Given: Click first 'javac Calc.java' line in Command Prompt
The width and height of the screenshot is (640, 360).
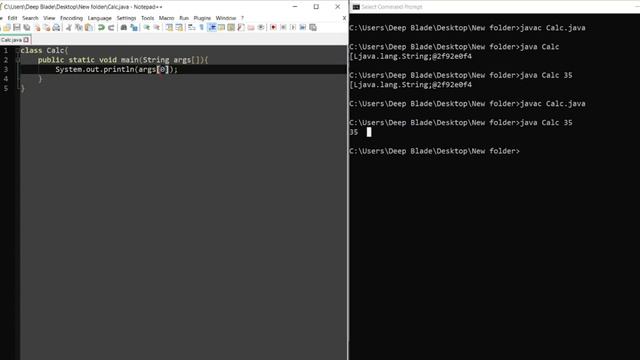Looking at the screenshot, I should 467,28.
